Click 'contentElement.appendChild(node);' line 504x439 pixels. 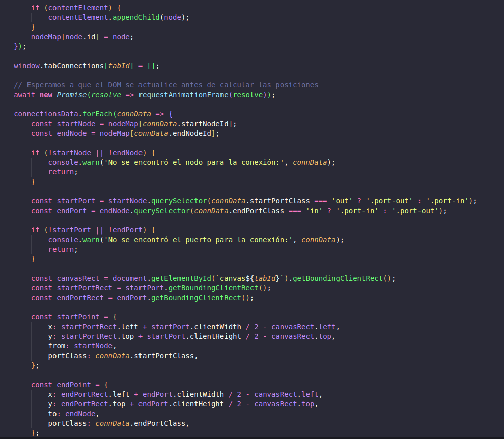point(119,17)
